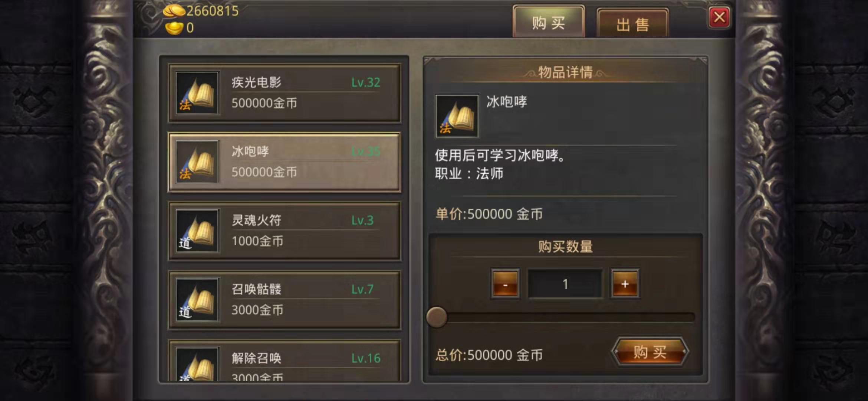
Task: Increase purchase quantity with plus button
Action: pyautogui.click(x=625, y=284)
